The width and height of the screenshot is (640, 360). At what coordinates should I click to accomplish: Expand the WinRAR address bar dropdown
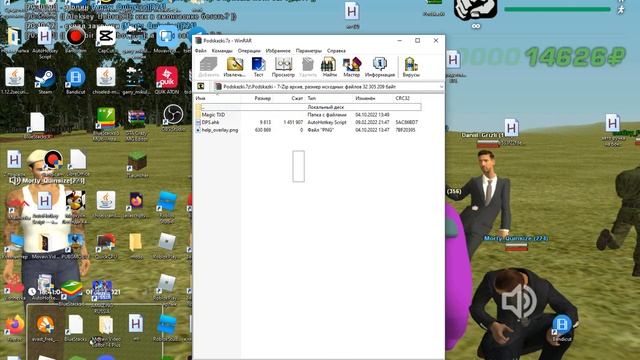click(441, 87)
